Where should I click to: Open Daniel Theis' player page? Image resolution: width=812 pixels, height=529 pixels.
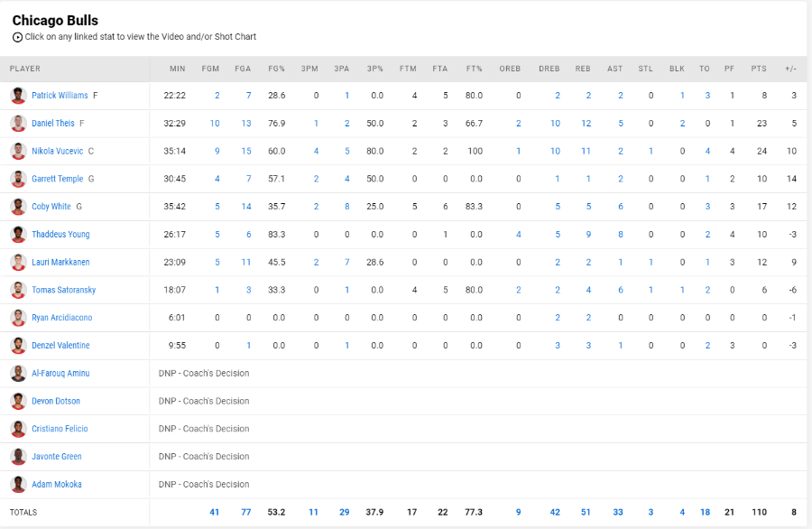click(x=53, y=124)
